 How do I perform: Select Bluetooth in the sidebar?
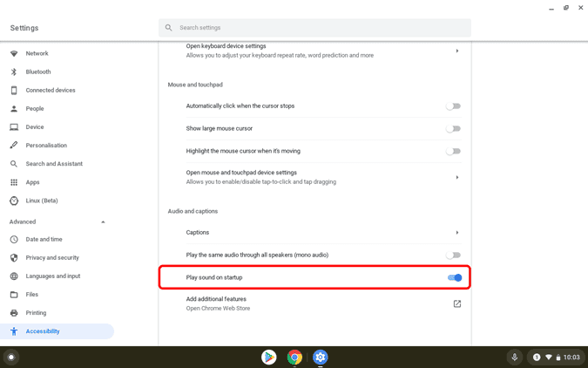tap(38, 72)
